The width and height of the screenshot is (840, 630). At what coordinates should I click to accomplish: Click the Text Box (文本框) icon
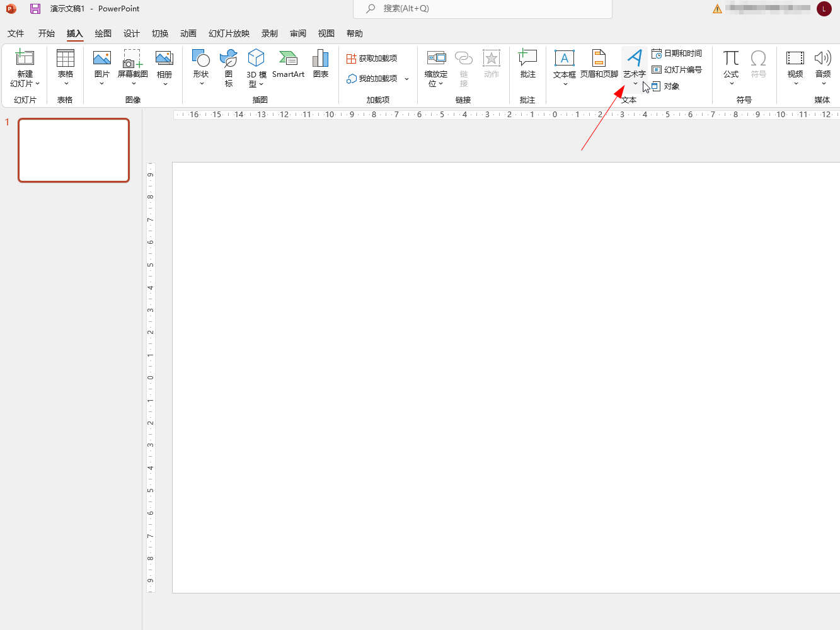564,58
